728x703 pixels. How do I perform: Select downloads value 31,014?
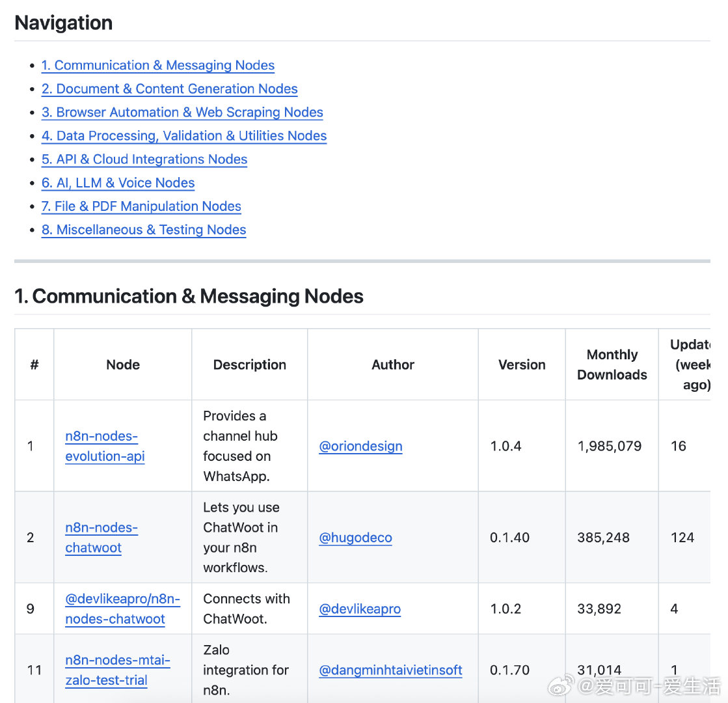point(599,670)
